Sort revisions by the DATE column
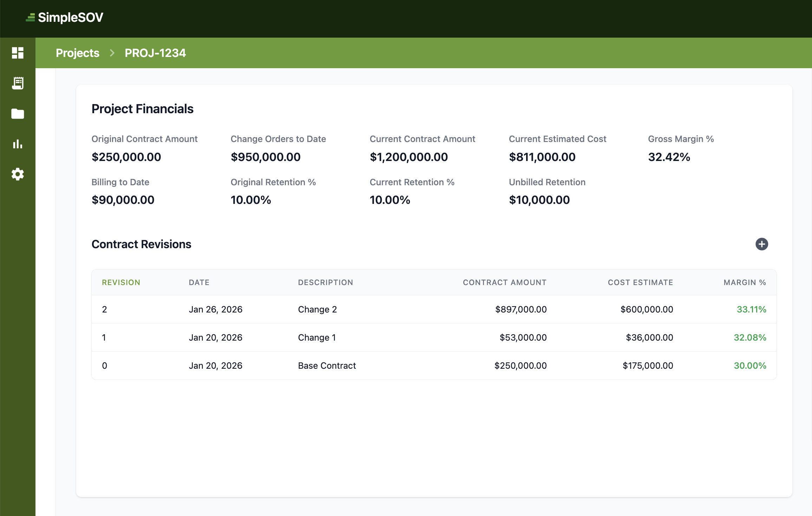812x516 pixels. pyautogui.click(x=199, y=282)
